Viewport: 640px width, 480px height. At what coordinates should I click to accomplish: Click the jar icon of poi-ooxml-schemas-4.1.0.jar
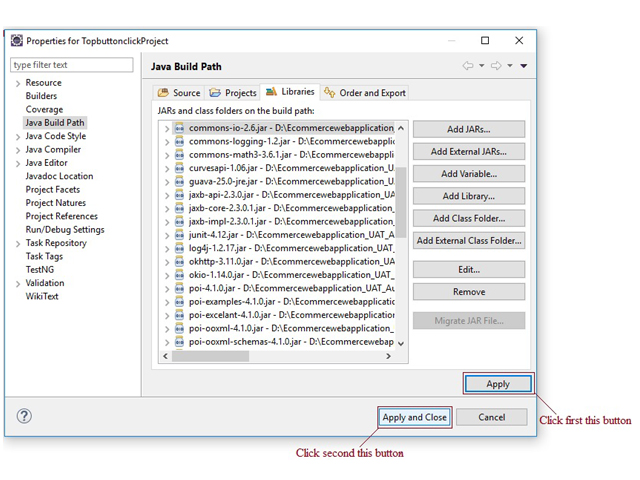180,342
